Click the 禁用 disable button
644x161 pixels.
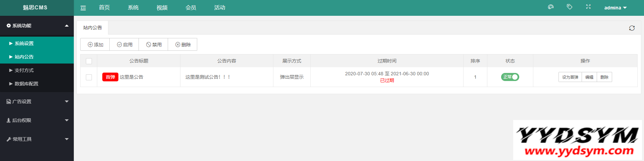pos(154,44)
